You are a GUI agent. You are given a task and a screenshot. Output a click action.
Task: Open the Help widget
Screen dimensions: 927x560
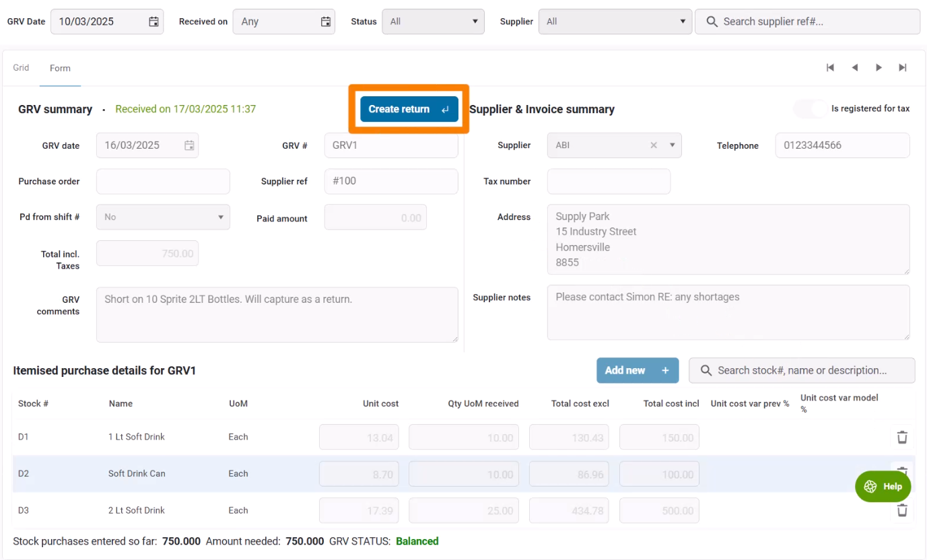(x=883, y=486)
